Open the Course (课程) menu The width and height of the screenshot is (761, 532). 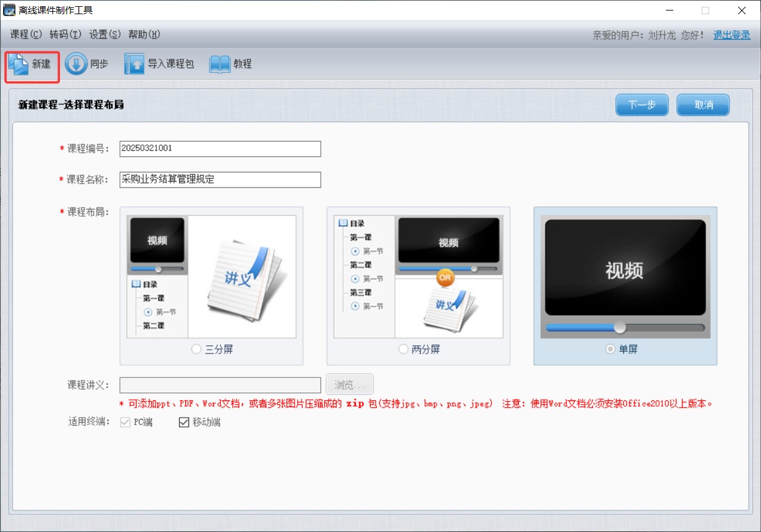point(26,35)
